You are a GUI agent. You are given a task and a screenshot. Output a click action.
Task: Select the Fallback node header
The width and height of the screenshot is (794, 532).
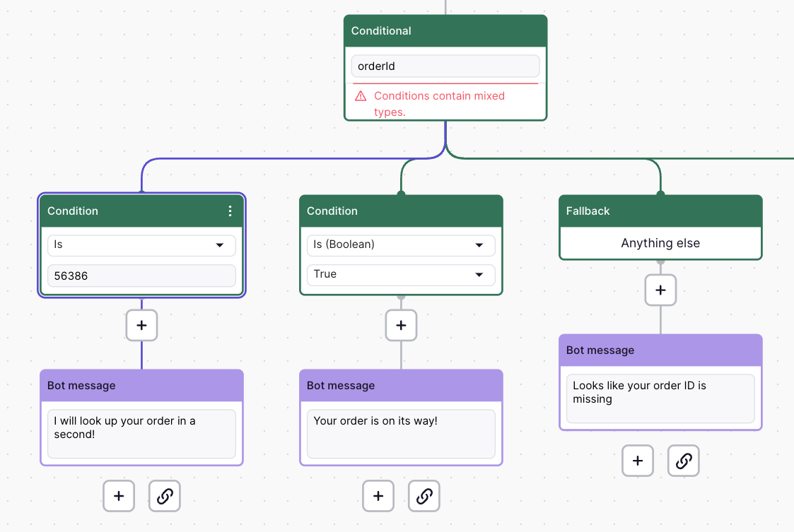(x=660, y=211)
